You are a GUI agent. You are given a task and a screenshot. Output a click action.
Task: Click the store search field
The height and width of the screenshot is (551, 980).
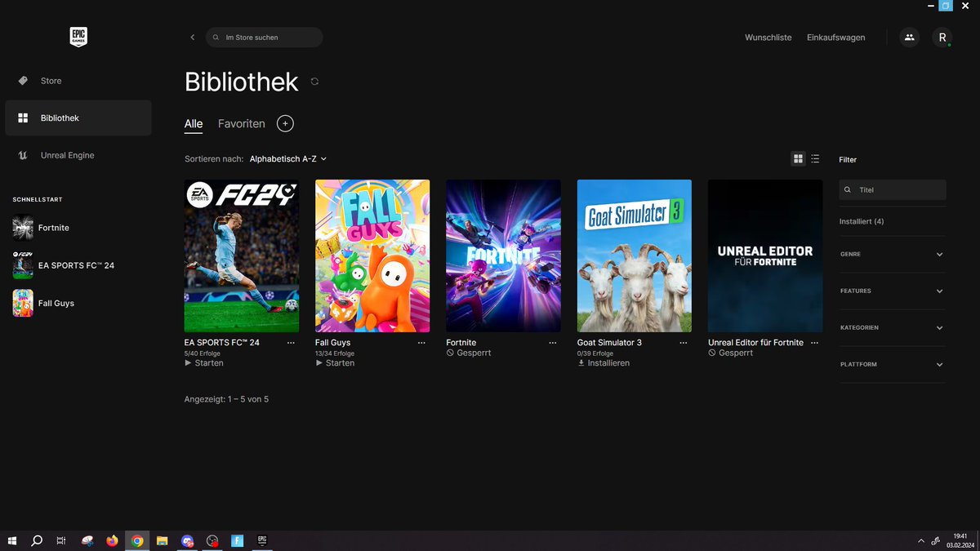click(x=264, y=38)
